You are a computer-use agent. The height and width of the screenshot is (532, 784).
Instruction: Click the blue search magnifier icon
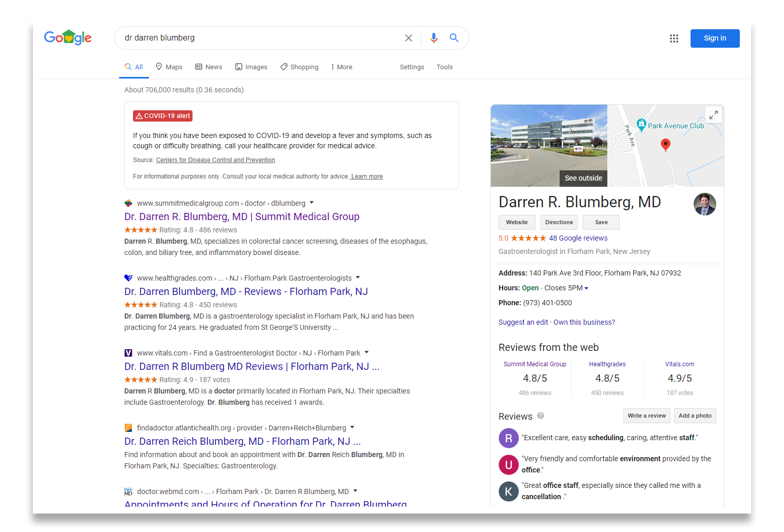point(454,38)
